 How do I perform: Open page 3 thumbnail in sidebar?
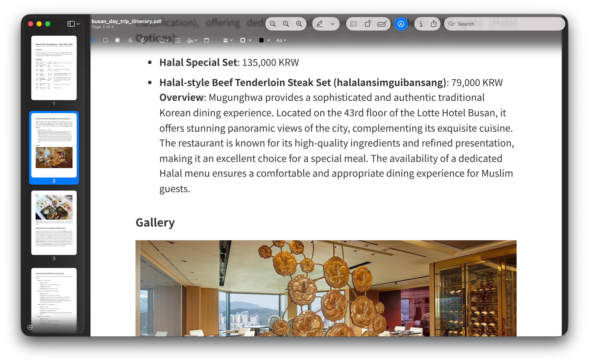click(54, 223)
